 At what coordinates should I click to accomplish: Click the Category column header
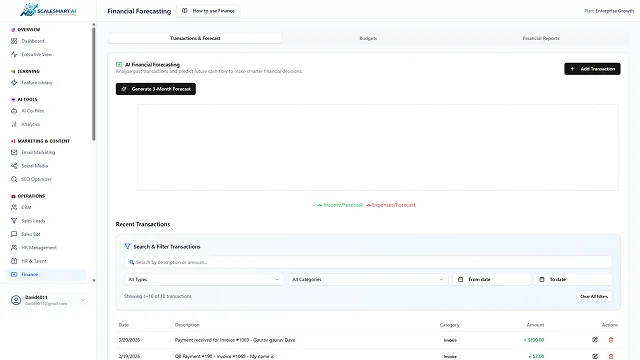point(449,325)
